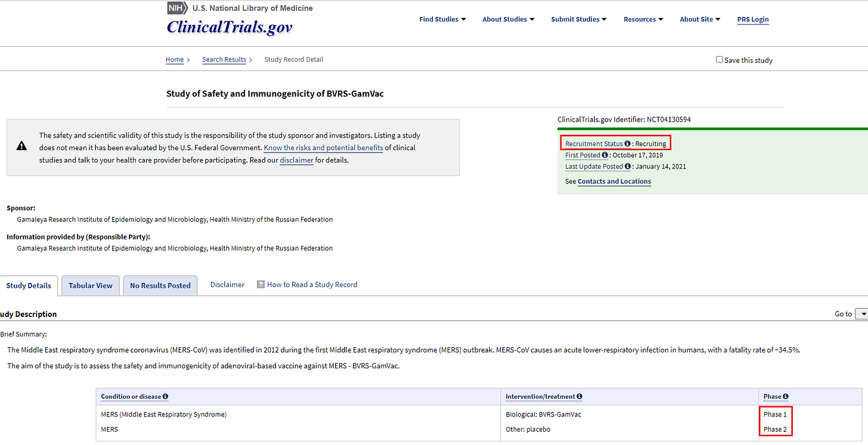The width and height of the screenshot is (868, 445).
Task: Expand the Submit Studies menu
Action: click(579, 19)
